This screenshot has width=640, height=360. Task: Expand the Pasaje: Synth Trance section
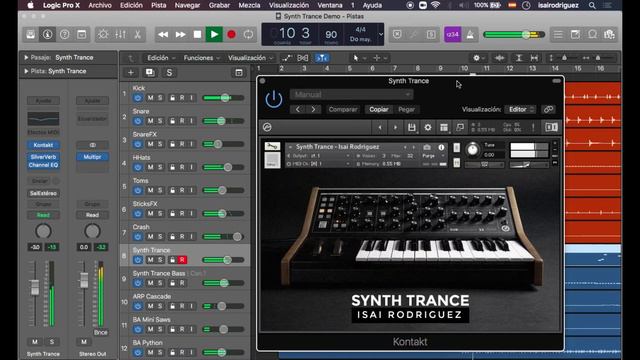[x=26, y=58]
